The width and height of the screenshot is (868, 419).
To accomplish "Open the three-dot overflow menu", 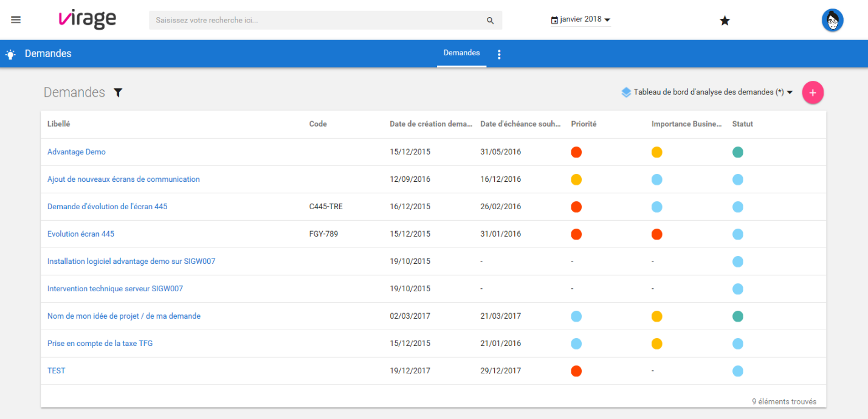I will (x=499, y=54).
